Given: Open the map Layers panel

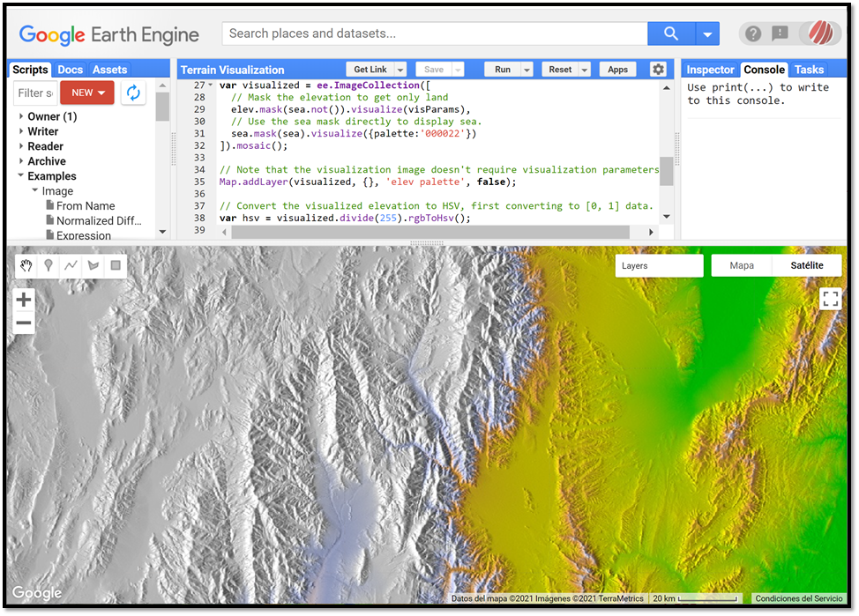Looking at the screenshot, I should (x=659, y=265).
